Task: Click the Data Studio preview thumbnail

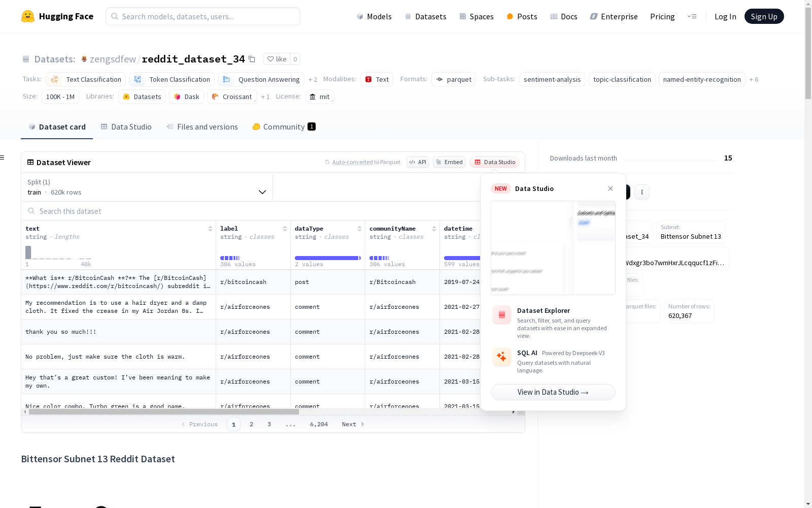Action: (x=553, y=248)
